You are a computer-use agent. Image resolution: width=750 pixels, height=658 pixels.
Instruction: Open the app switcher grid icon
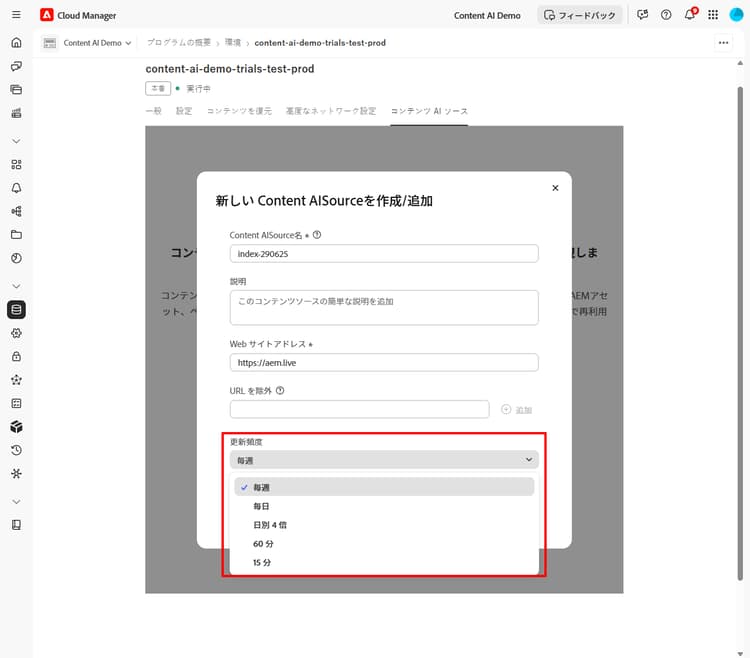point(713,15)
